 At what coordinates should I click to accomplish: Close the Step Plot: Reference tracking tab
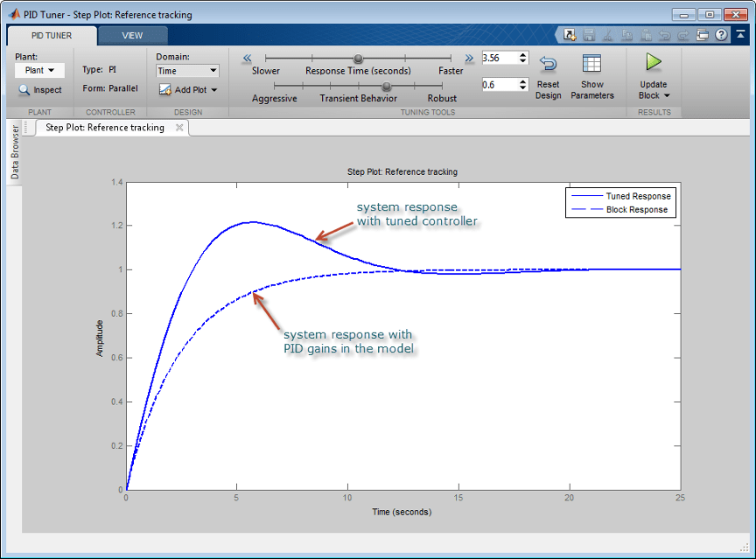coord(179,127)
